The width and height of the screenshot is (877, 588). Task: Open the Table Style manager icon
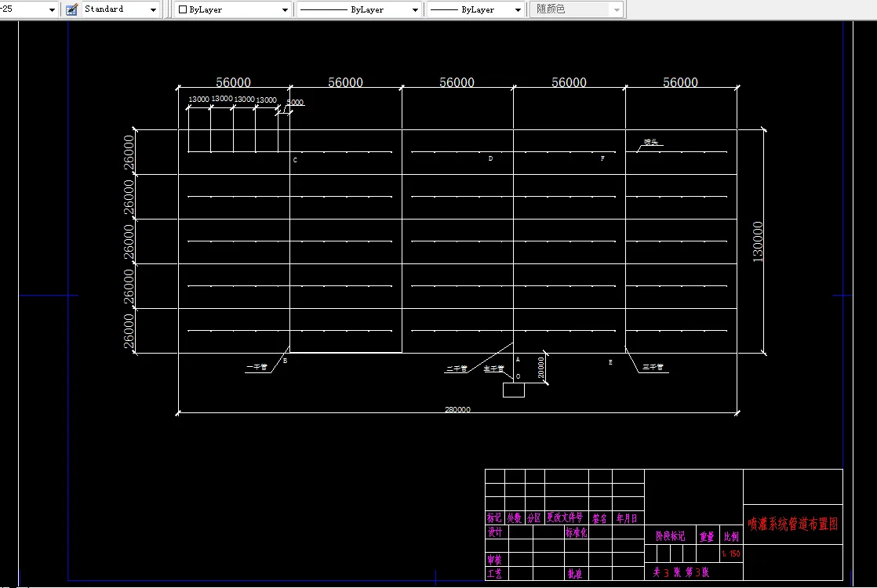(71, 9)
